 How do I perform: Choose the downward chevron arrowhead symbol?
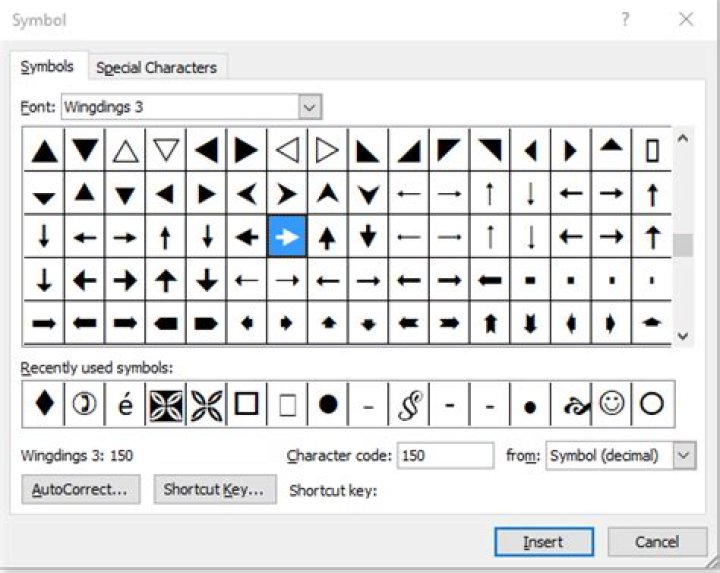tap(368, 194)
